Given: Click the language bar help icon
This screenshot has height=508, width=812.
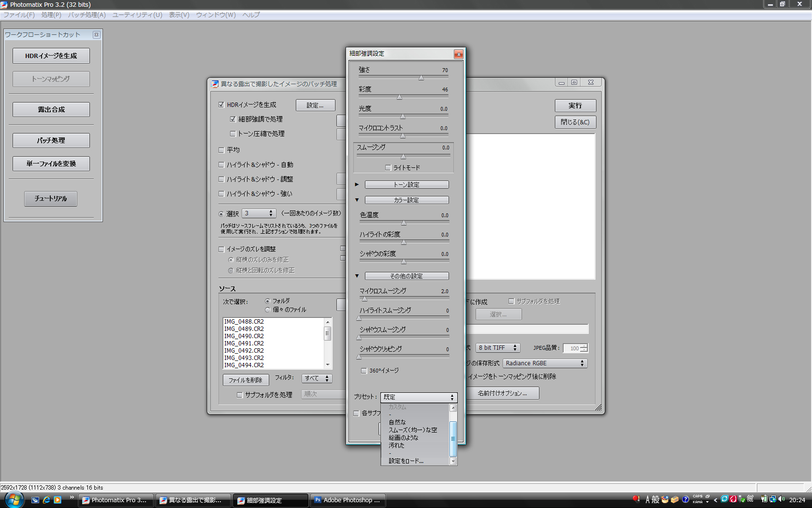Looking at the screenshot, I should pos(685,500).
